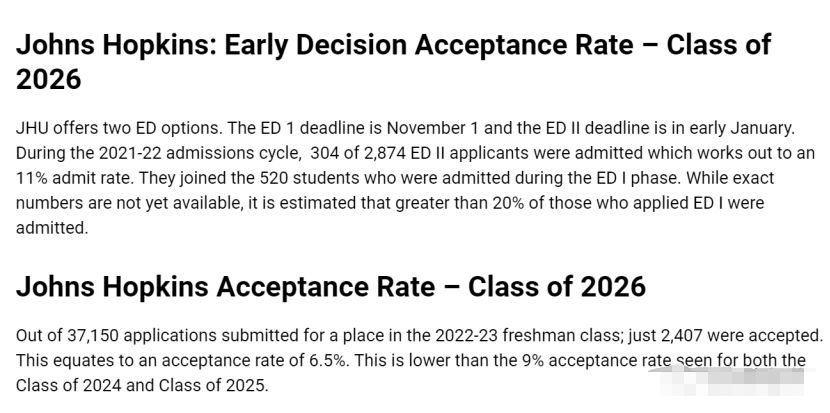The width and height of the screenshot is (830, 413).
Task: Click the lone word 'admitted.' ending the first paragraph
Action: (52, 227)
